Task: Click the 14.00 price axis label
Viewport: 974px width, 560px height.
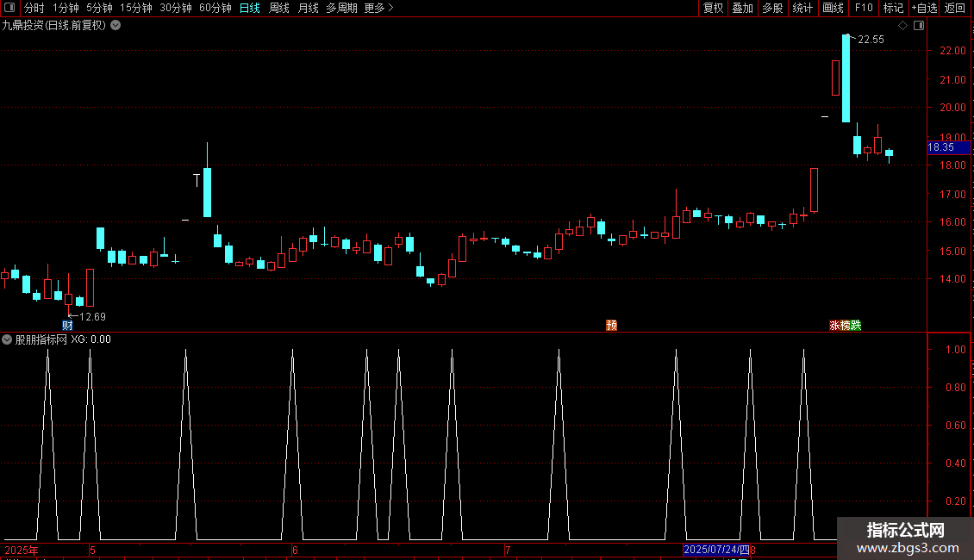Action: click(952, 279)
